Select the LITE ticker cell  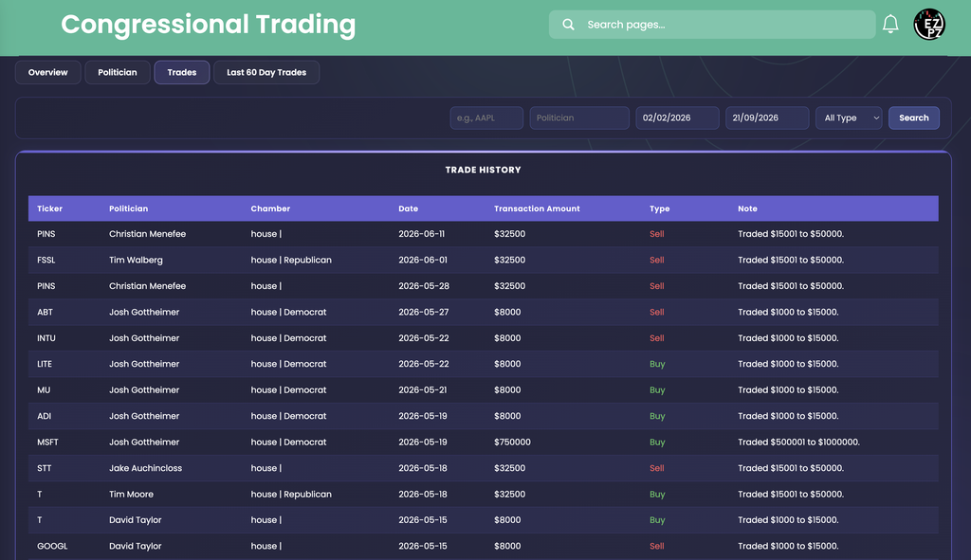click(x=44, y=364)
